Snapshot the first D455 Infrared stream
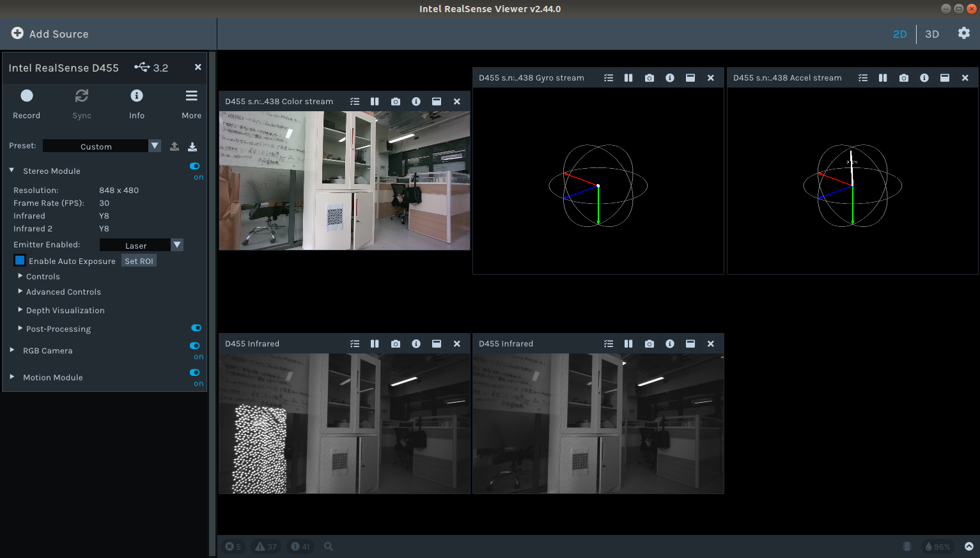 pyautogui.click(x=396, y=344)
